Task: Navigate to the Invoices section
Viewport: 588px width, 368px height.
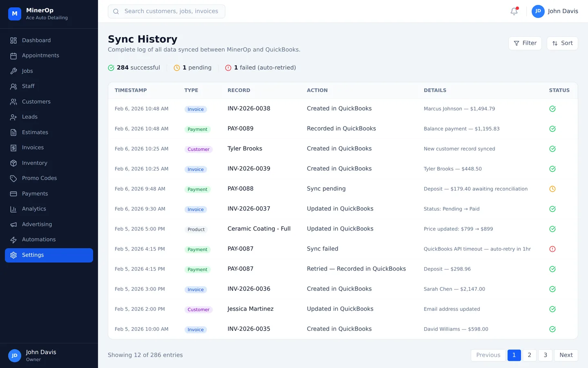Action: pyautogui.click(x=33, y=148)
